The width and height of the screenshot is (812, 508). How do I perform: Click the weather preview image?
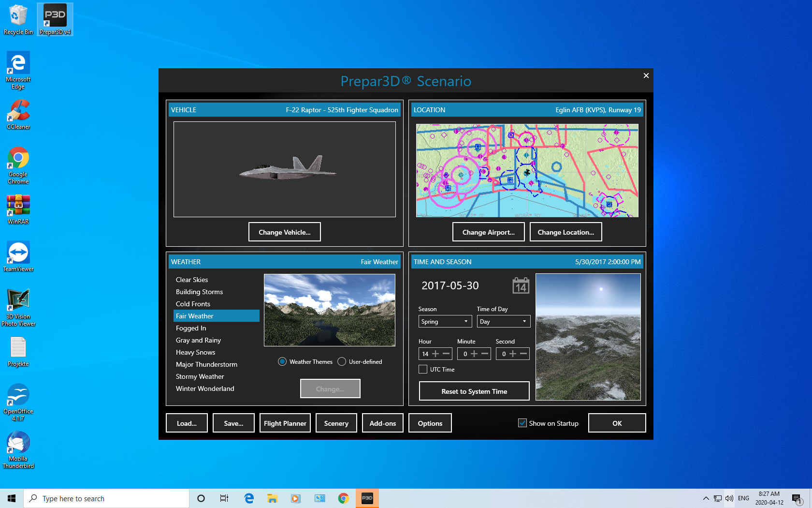tap(330, 310)
